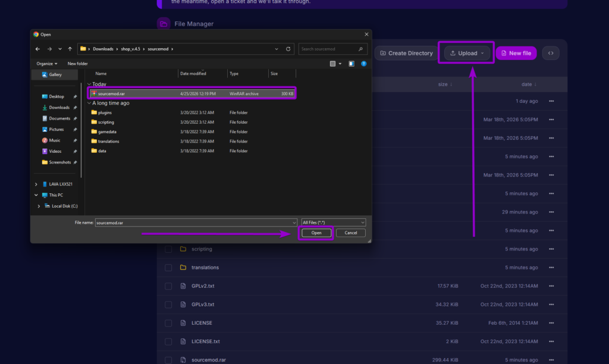
Task: Click Open to confirm sourcemod.rar
Action: click(x=316, y=233)
